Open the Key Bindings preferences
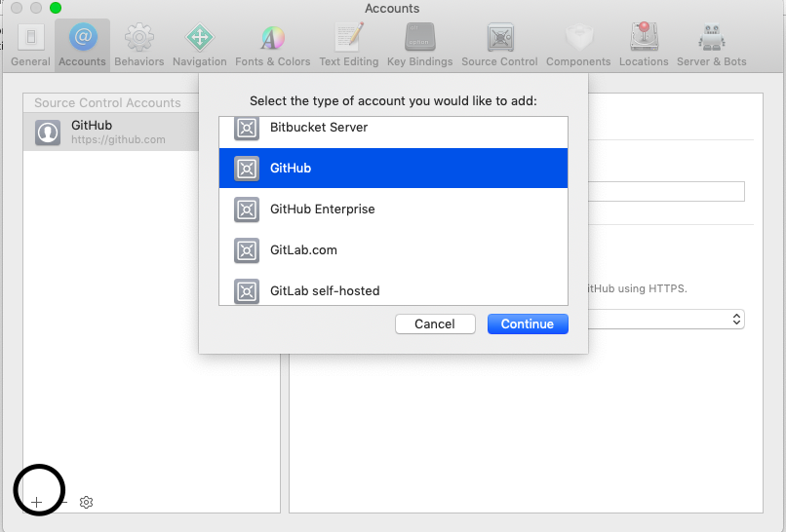 419,45
